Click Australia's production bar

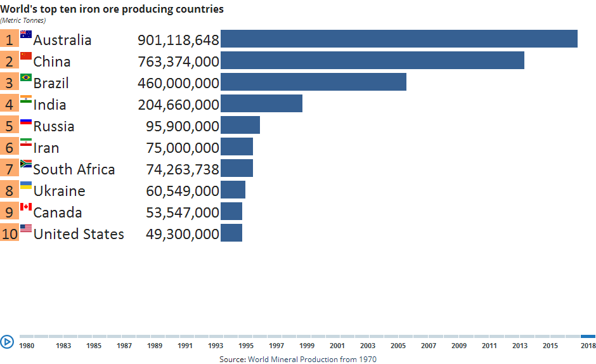(399, 39)
